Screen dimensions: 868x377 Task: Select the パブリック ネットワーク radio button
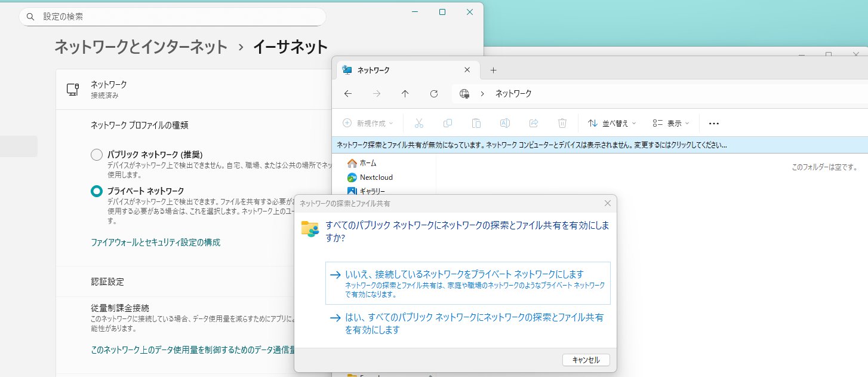[x=97, y=155]
